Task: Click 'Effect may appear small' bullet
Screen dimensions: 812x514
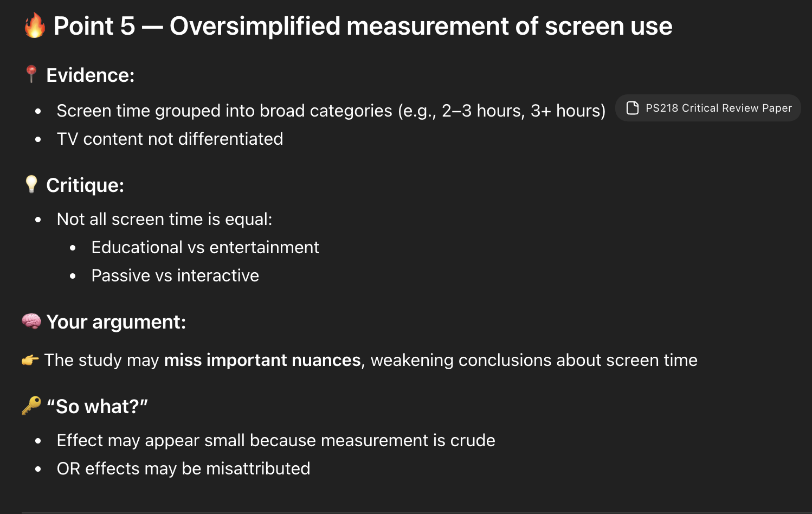Action: (x=276, y=440)
